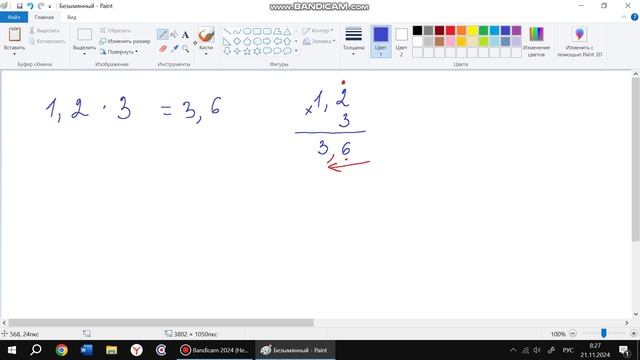Select the Pencil tool
The height and width of the screenshot is (360, 640).
pos(162,34)
